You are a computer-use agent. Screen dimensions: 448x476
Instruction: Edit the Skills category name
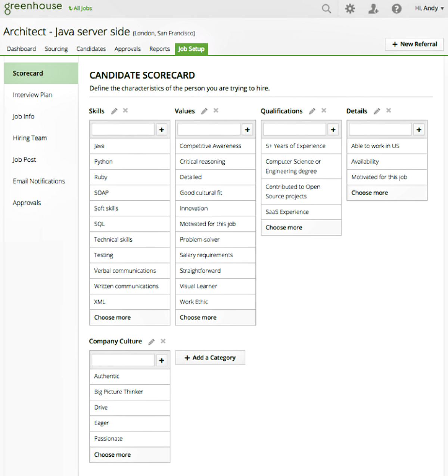pyautogui.click(x=114, y=111)
